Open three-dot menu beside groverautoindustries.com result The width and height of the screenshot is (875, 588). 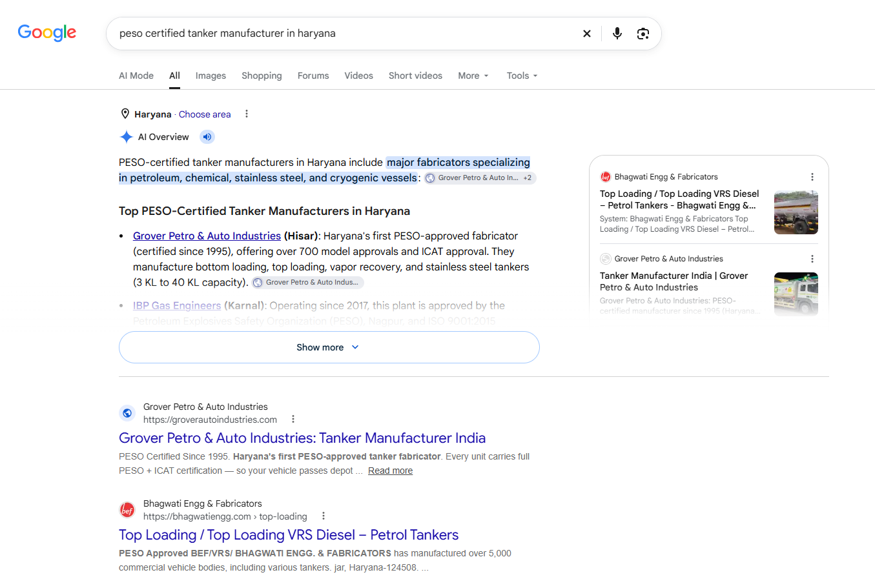pyautogui.click(x=293, y=419)
